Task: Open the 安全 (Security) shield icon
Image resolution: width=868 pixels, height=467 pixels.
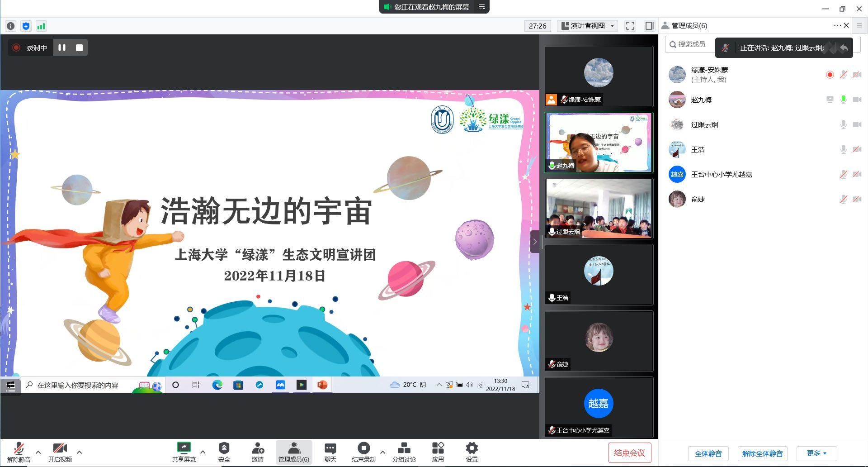Action: (224, 448)
